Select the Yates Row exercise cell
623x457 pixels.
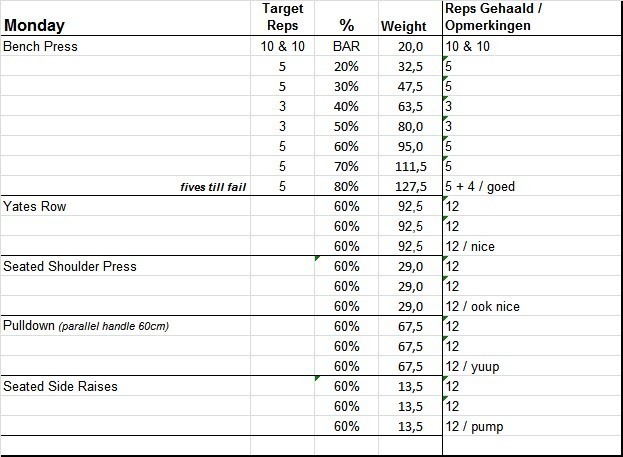[x=36, y=206]
